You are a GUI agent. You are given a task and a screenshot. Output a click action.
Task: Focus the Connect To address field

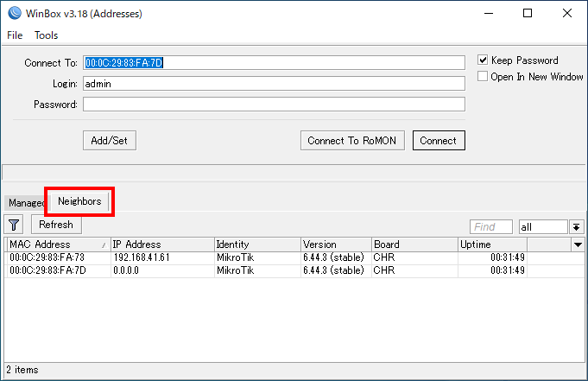274,63
